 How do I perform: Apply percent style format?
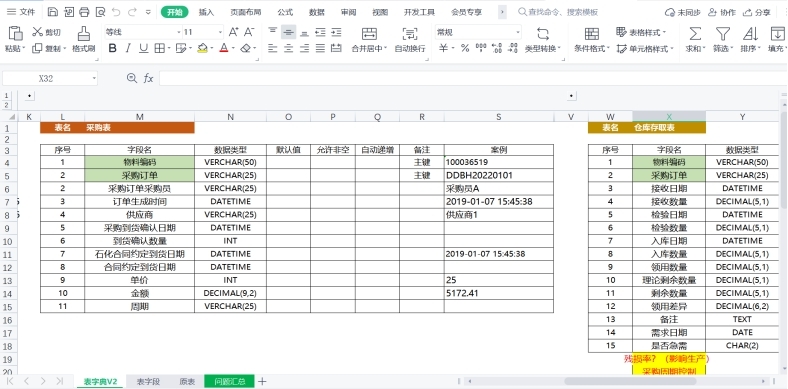pos(465,48)
